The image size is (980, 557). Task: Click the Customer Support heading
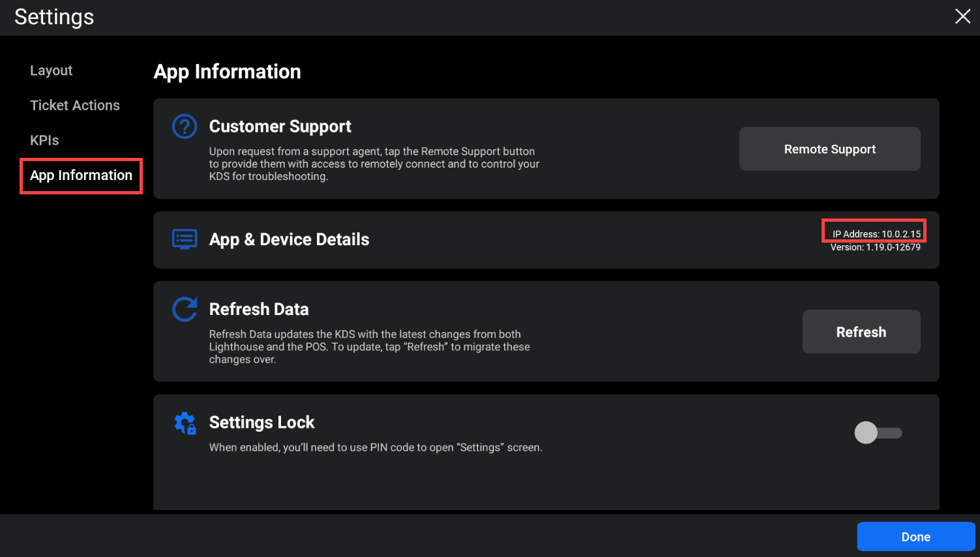[280, 126]
